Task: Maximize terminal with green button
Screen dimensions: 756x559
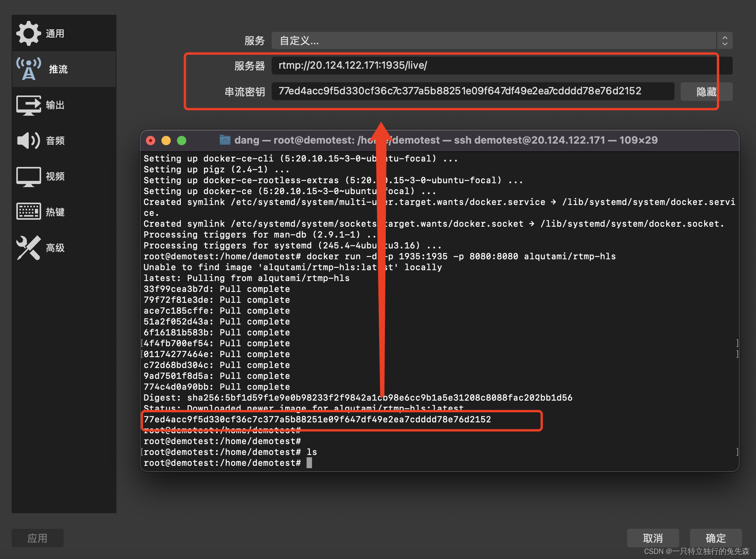Action: pos(182,140)
